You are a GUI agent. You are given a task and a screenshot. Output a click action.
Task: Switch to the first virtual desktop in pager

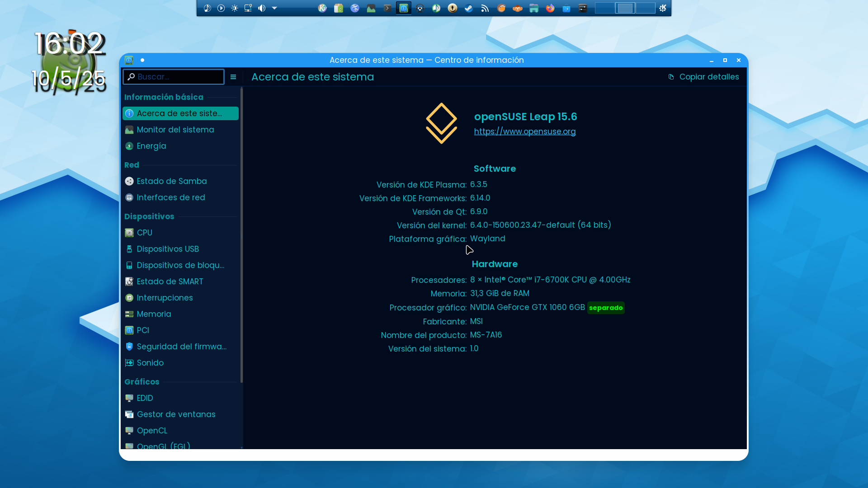pos(605,8)
